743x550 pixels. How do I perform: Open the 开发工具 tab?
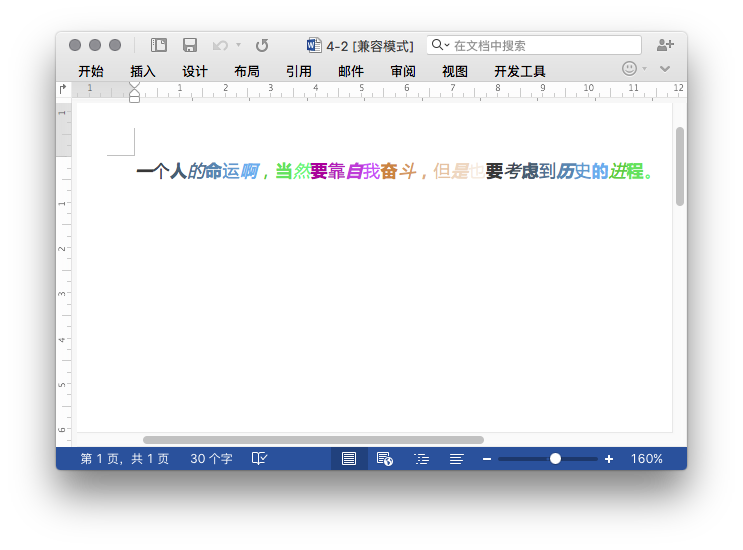pyautogui.click(x=520, y=72)
